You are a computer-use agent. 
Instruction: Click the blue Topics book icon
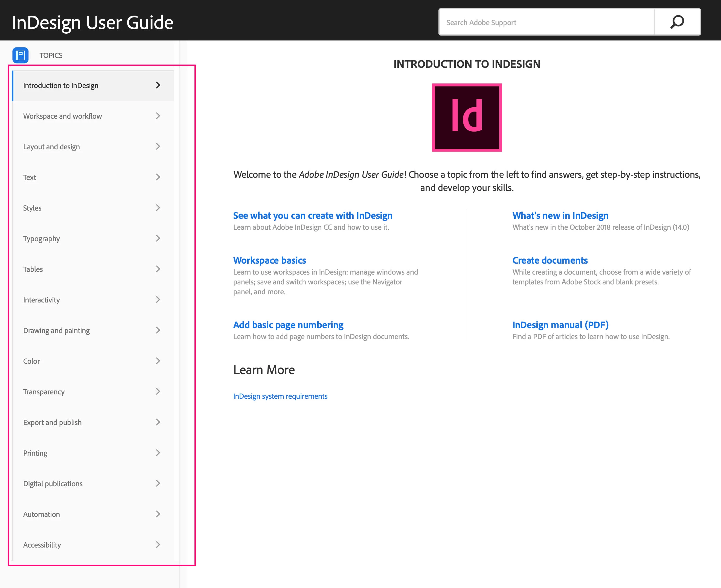point(20,55)
